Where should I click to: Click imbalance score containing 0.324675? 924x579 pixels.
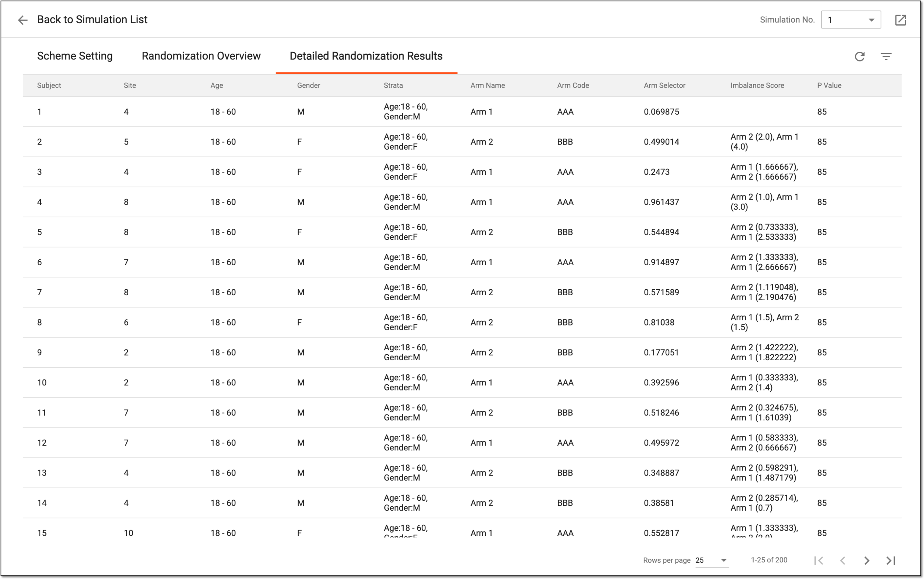pos(764,413)
